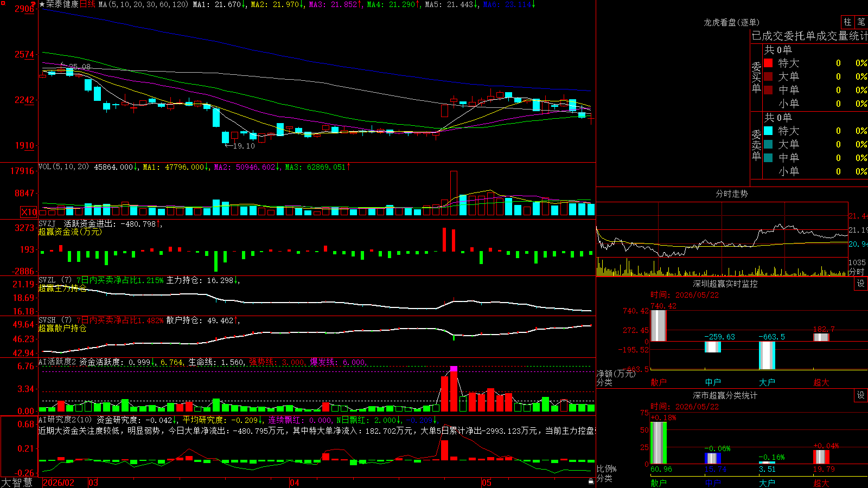Select the 超赢资金流(万元) label
This screenshot has height=488, width=868.
[70, 232]
